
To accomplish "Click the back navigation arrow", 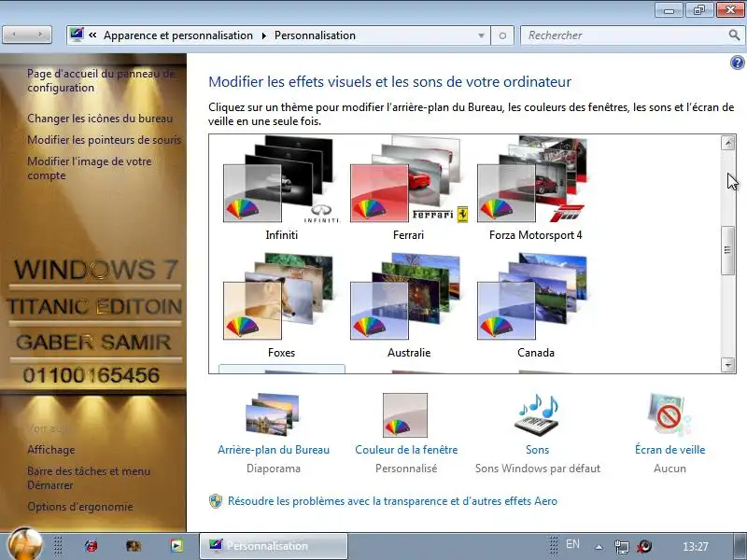I will click(14, 35).
